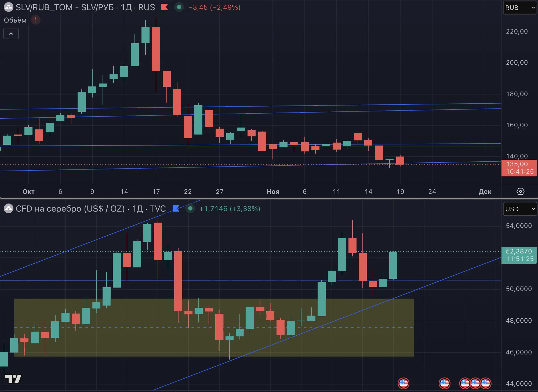The width and height of the screenshot is (538, 392).
Task: Click the 44,0000 price axis label
Action: click(519, 384)
